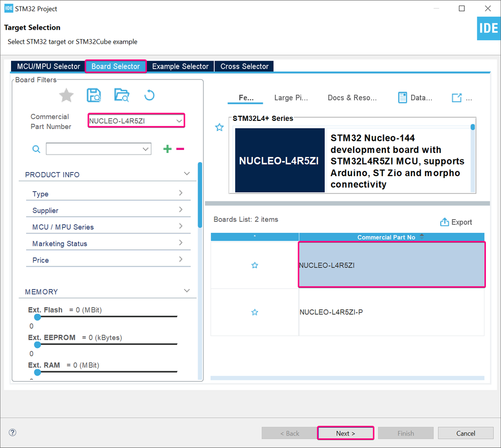
Task: Select the Features tab
Action: click(246, 98)
